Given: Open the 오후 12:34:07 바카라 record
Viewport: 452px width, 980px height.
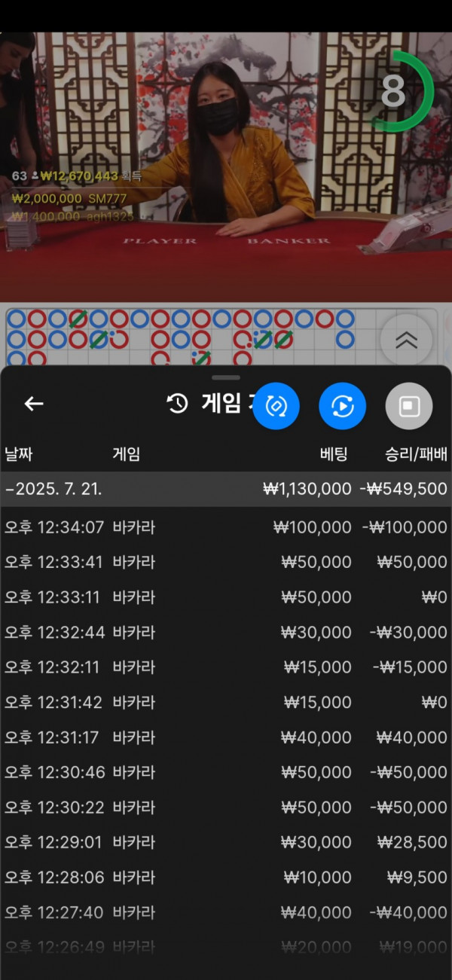Looking at the screenshot, I should click(226, 527).
